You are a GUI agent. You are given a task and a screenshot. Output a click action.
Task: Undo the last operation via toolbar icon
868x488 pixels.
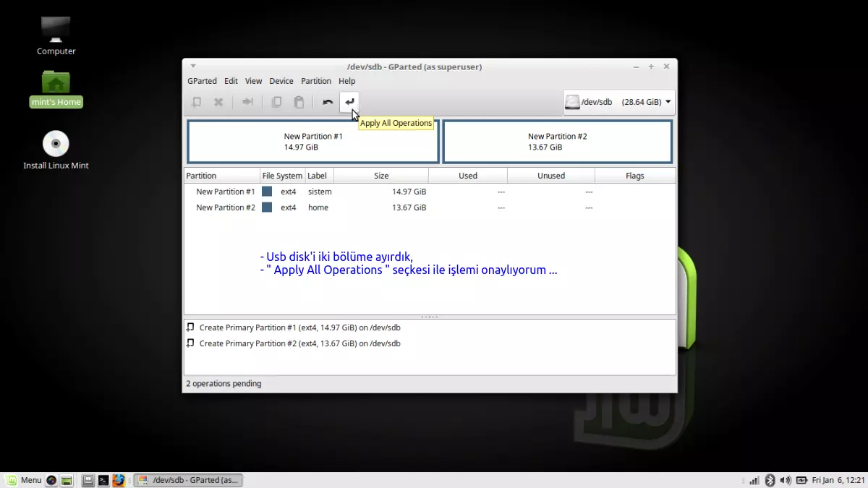tap(327, 102)
